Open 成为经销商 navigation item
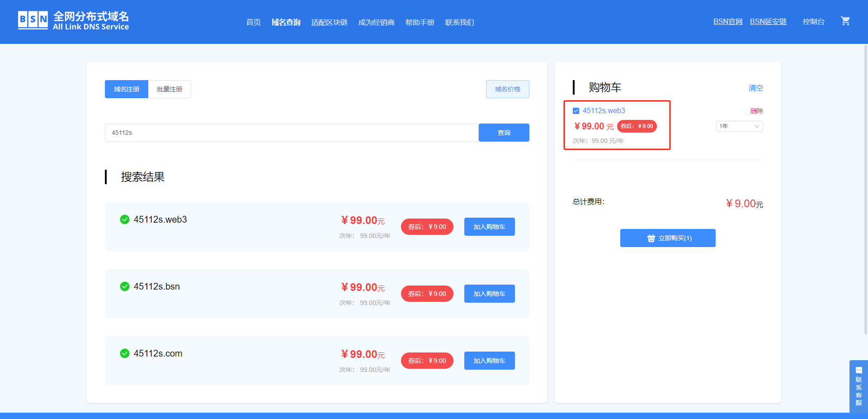This screenshot has width=868, height=419. pos(377,22)
